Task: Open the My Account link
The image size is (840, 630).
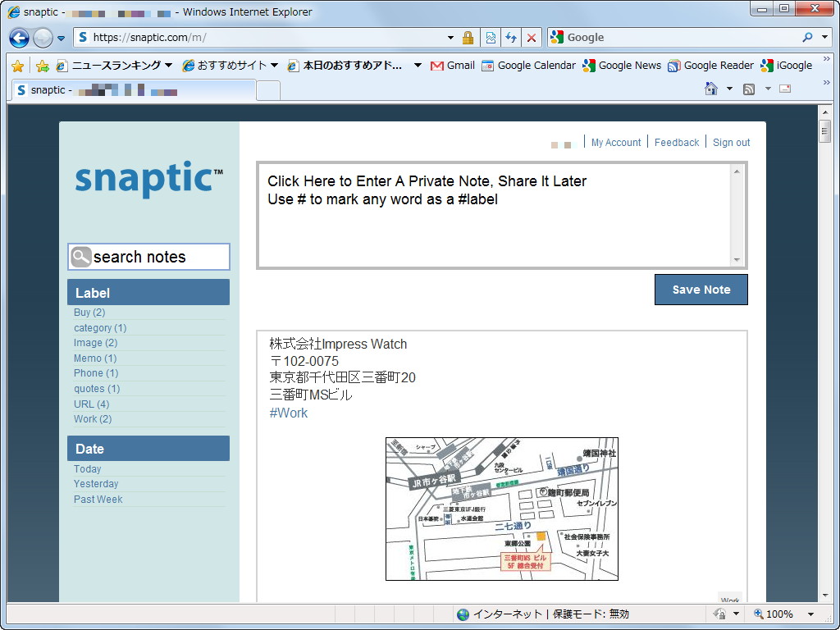Action: coord(616,143)
